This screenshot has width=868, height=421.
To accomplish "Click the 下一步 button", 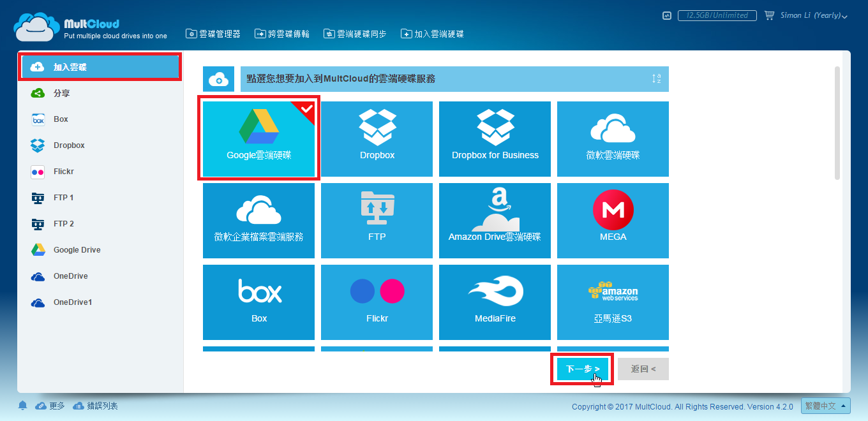I will tap(581, 369).
